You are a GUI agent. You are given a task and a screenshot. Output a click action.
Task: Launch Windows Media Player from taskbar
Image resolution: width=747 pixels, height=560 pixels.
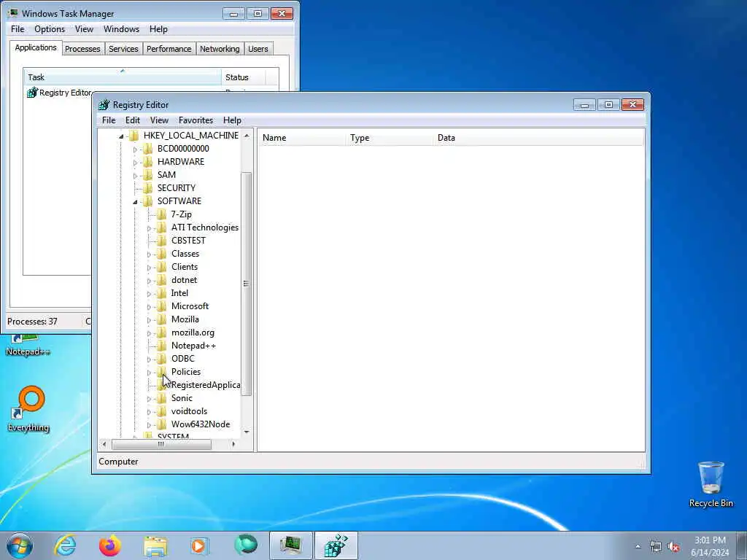tap(199, 545)
